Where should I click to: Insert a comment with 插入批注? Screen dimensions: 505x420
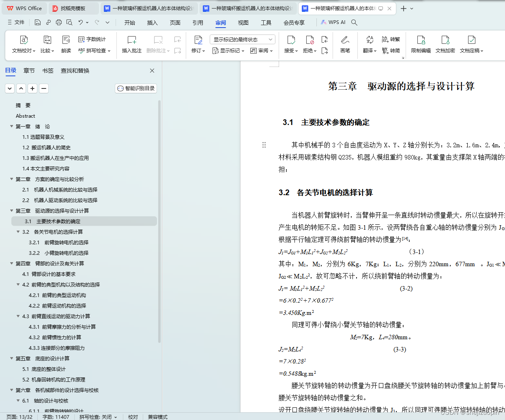(x=132, y=44)
